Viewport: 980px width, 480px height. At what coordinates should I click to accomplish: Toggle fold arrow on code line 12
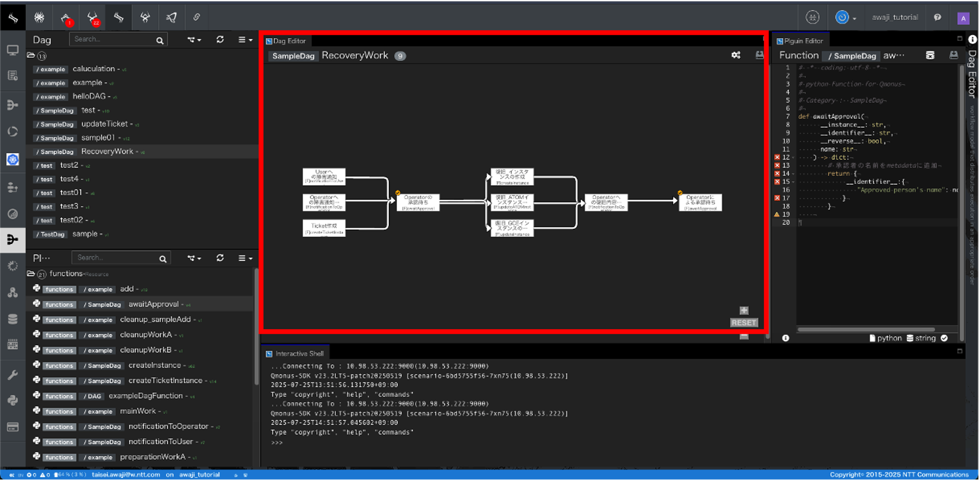tap(793, 158)
